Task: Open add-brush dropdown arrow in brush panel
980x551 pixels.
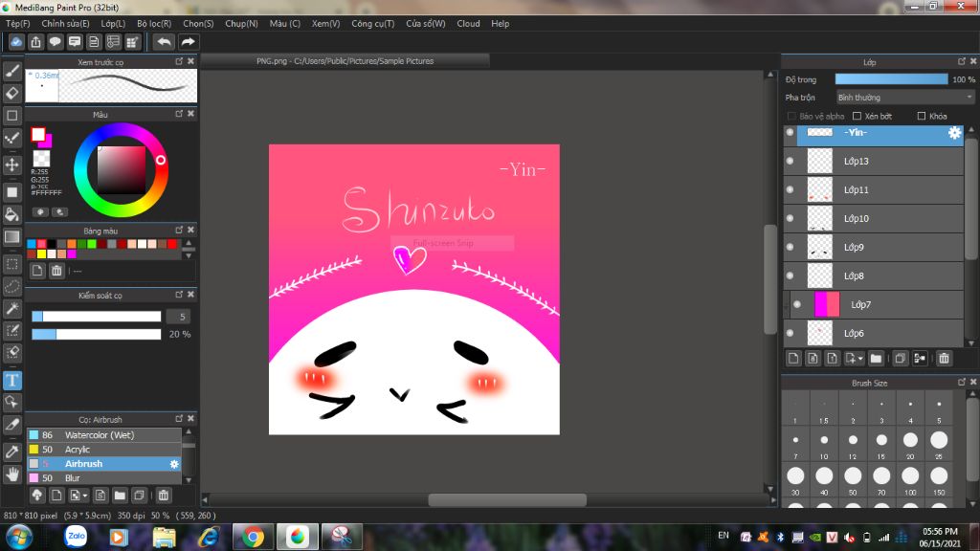Action: 85,496
